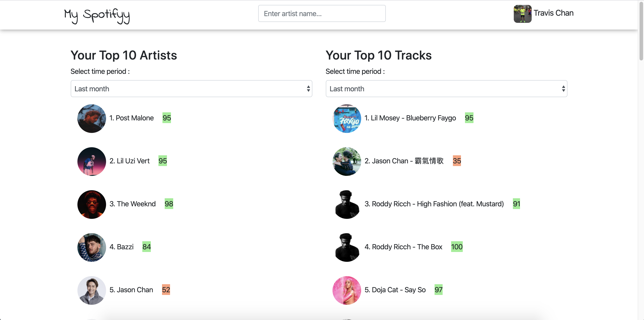The image size is (644, 320).
Task: Click the 100 popularity badge for The Box
Action: [457, 247]
